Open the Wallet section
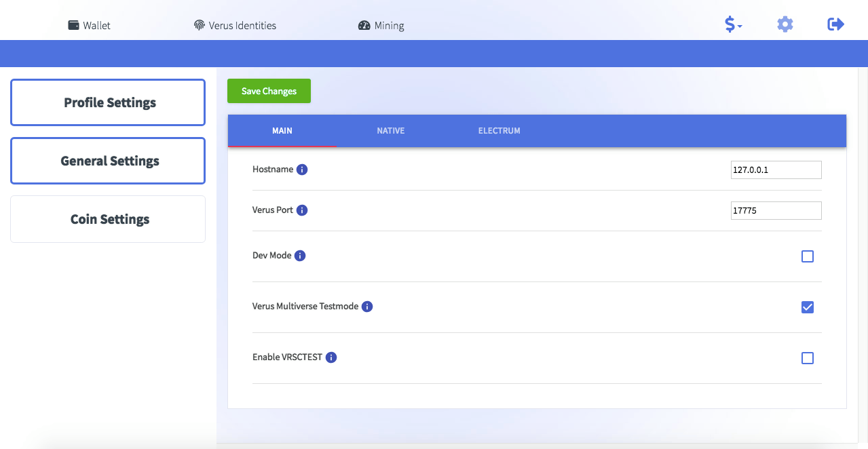This screenshot has height=449, width=868. pos(89,25)
